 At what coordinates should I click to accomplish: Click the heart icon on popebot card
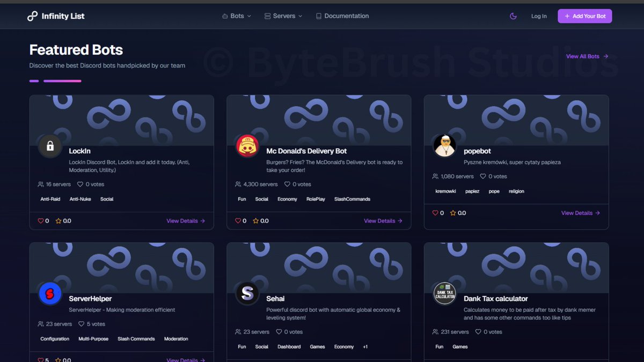click(x=435, y=213)
